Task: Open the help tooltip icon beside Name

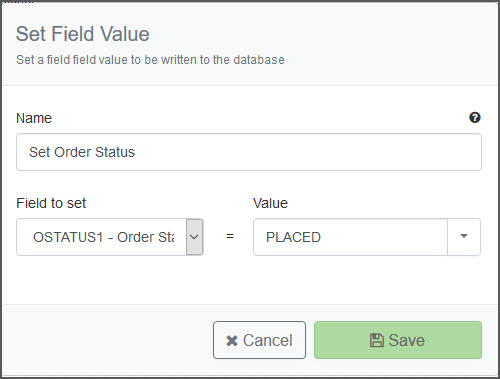Action: click(475, 118)
